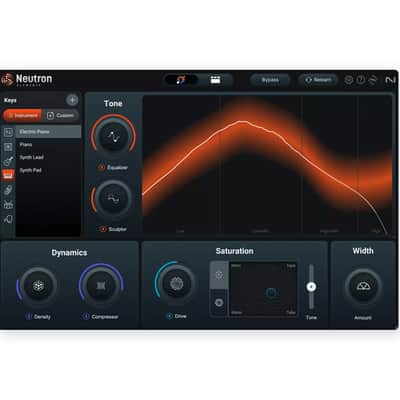Select the last category icon in sidebar

pos(8,219)
